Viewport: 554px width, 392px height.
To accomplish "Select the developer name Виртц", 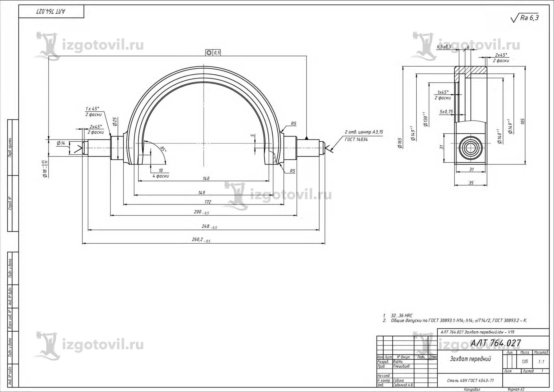I will 398,362.
